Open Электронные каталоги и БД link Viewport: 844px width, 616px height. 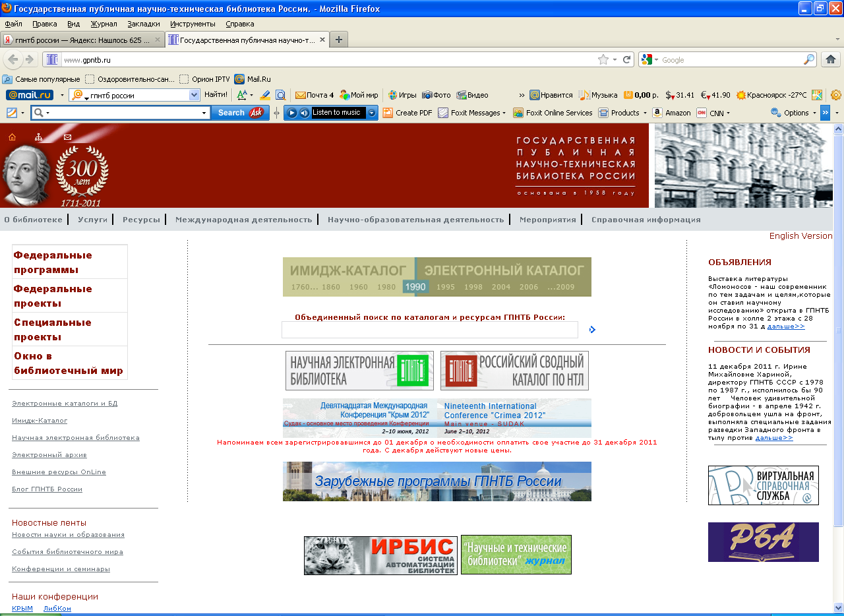click(x=65, y=403)
